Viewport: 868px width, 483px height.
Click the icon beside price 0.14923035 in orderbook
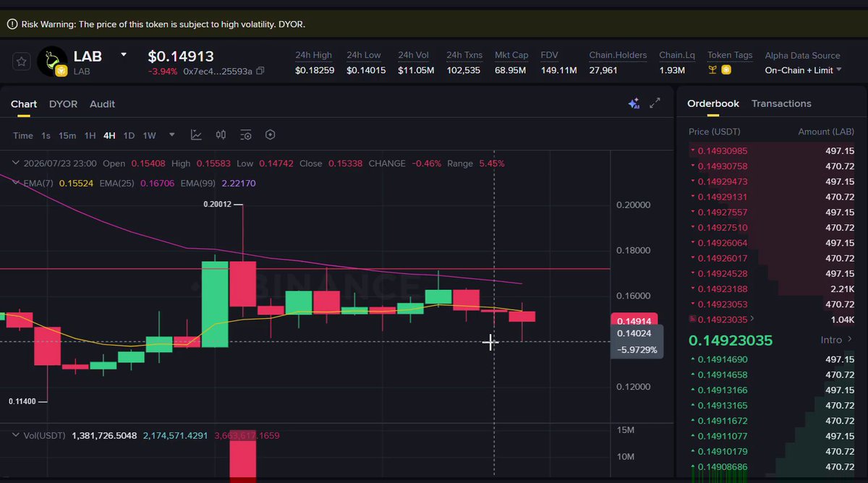tap(694, 320)
